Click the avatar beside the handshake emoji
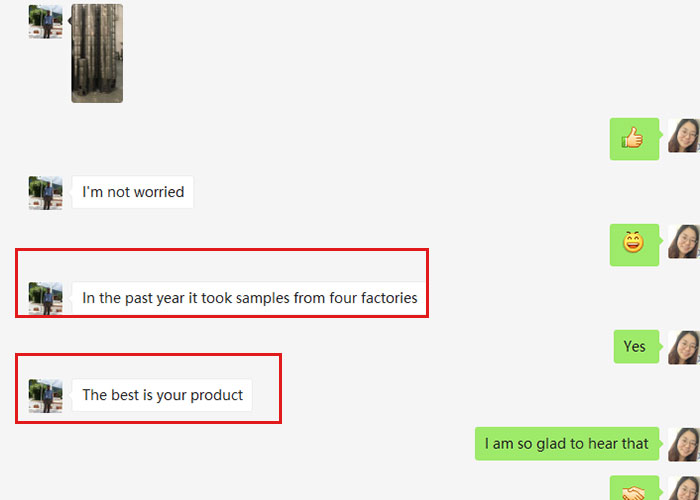The height and width of the screenshot is (500, 700). click(684, 489)
